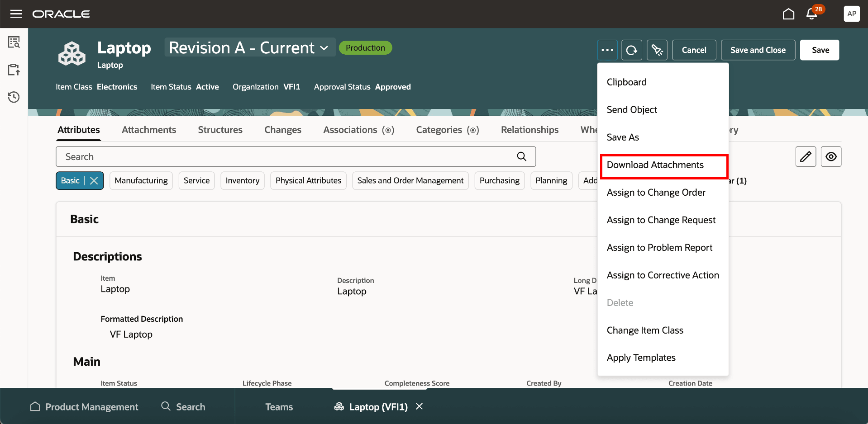Select Download Attachments from the menu
This screenshot has width=868, height=424.
655,165
